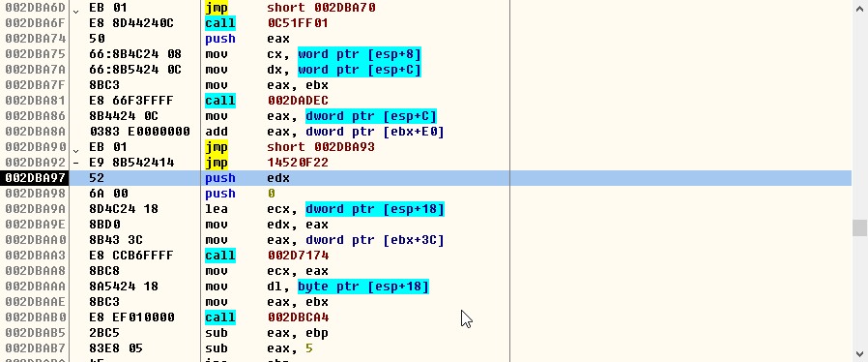Click highlighted address 002DBA97
Image resolution: width=868 pixels, height=362 pixels.
click(x=36, y=178)
